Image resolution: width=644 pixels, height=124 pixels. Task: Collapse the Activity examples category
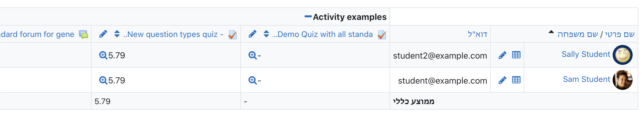click(308, 17)
